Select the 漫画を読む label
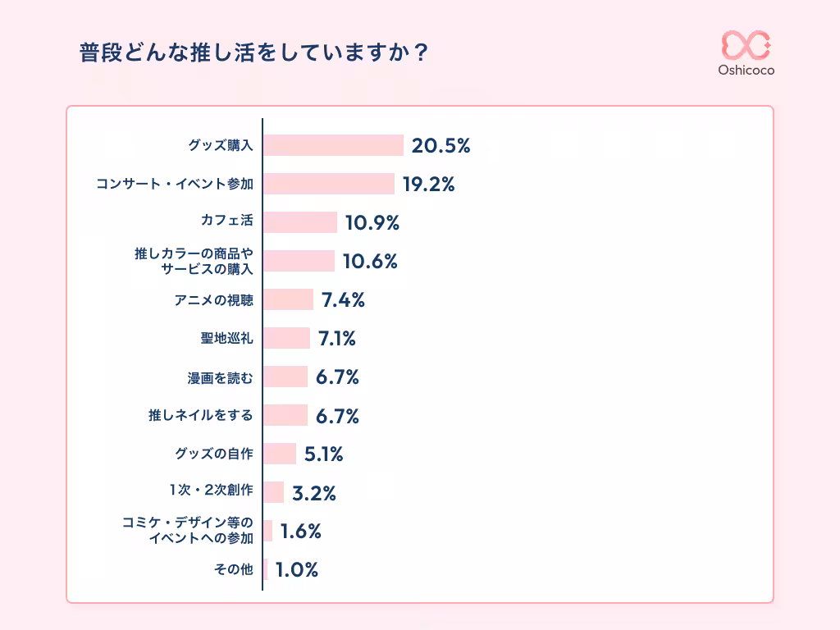This screenshot has height=630, width=840. [x=220, y=377]
